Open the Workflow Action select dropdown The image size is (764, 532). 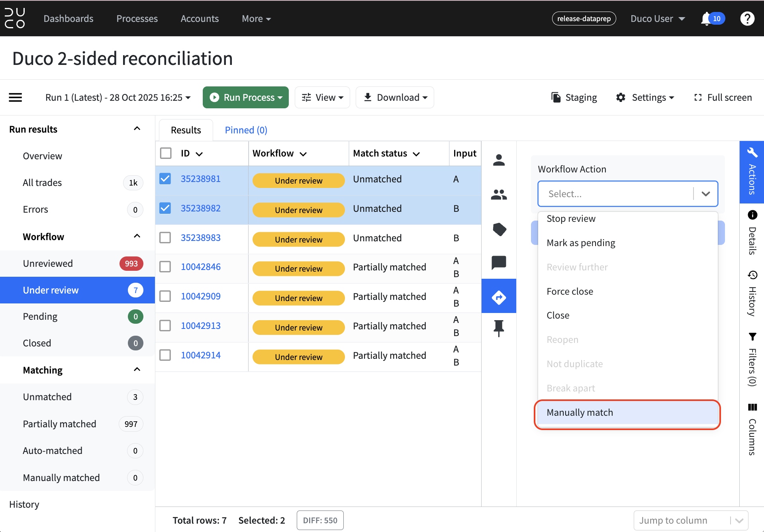628,194
